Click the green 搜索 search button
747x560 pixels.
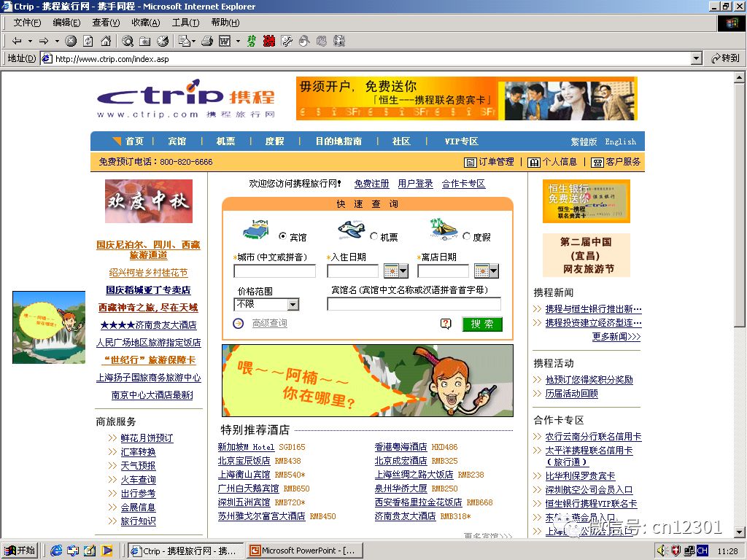482,324
